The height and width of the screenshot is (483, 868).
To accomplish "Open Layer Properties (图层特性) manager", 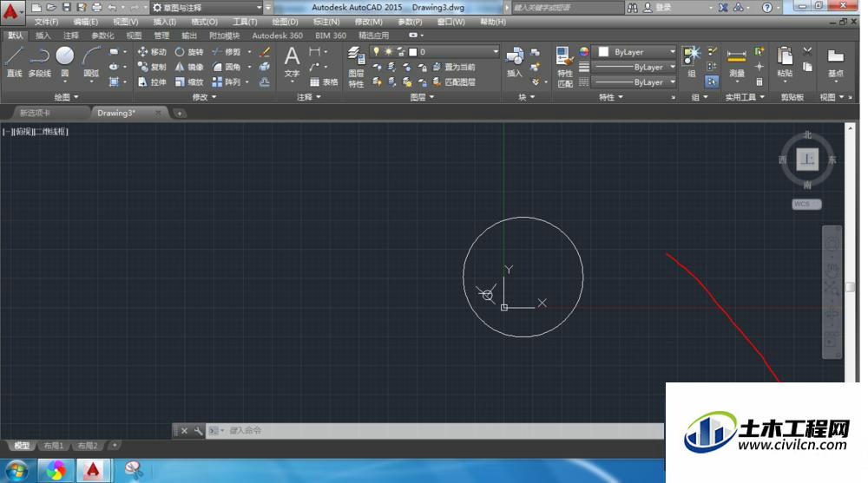I will pos(356,67).
